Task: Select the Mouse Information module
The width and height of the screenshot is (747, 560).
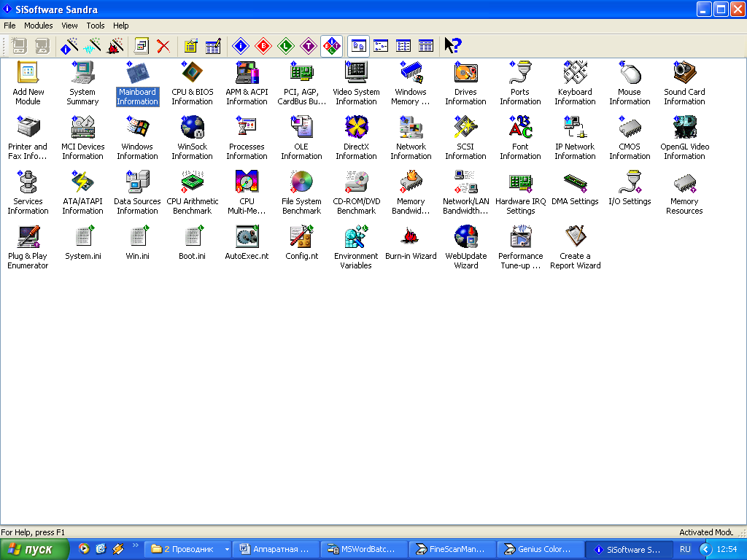Action: coord(630,83)
